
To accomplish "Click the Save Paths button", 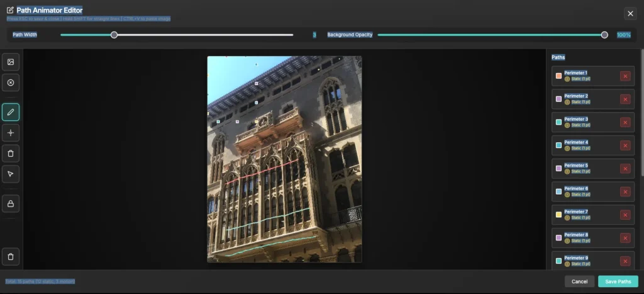I will click(x=618, y=281).
